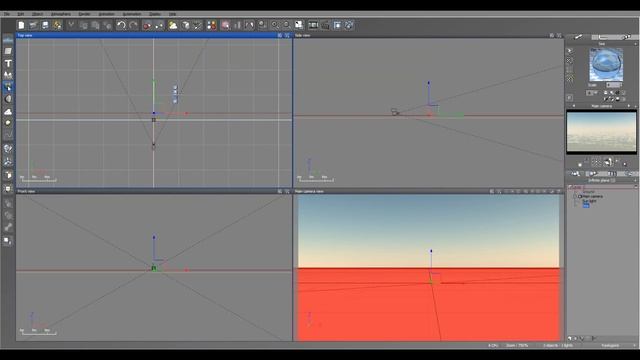Click the Redo arrow icon
Screen dimensions: 640x360
pos(133,25)
